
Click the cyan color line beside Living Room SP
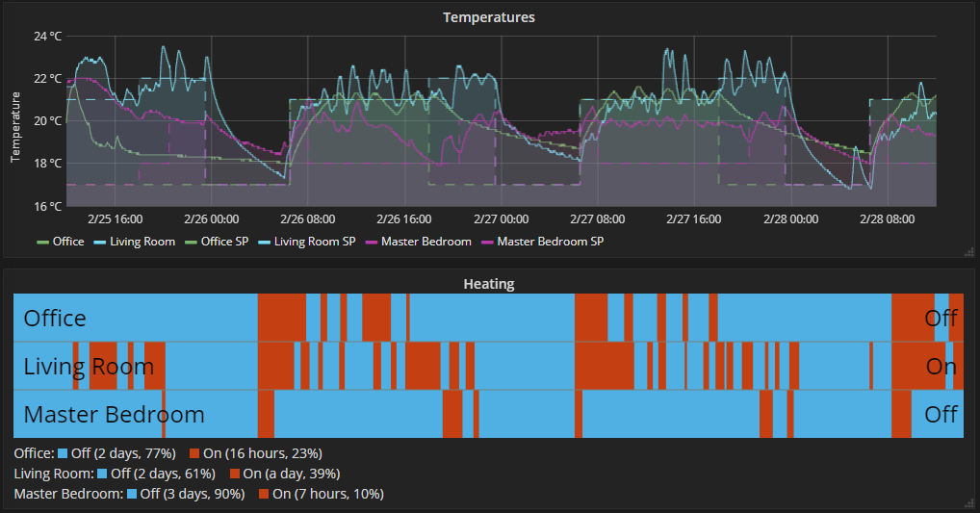click(x=265, y=242)
